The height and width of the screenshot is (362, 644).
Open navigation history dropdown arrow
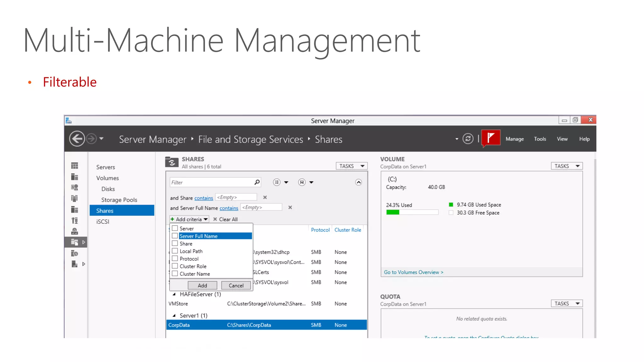(101, 138)
